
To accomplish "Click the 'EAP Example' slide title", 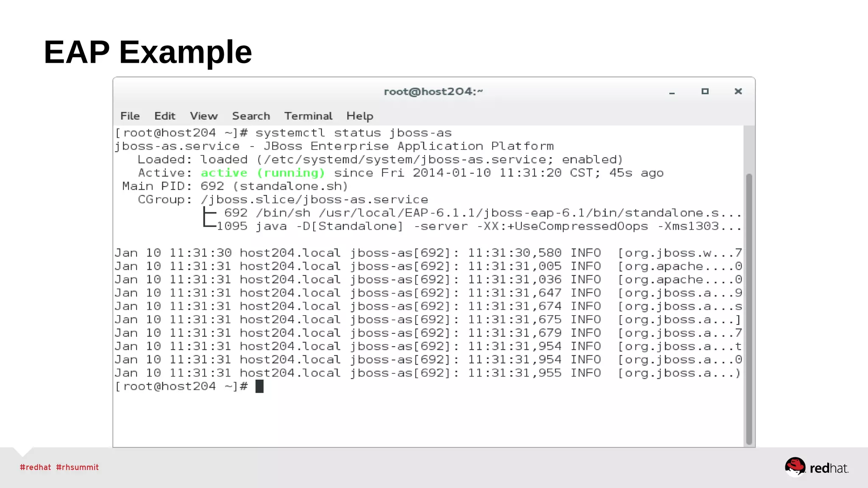I will pyautogui.click(x=148, y=53).
